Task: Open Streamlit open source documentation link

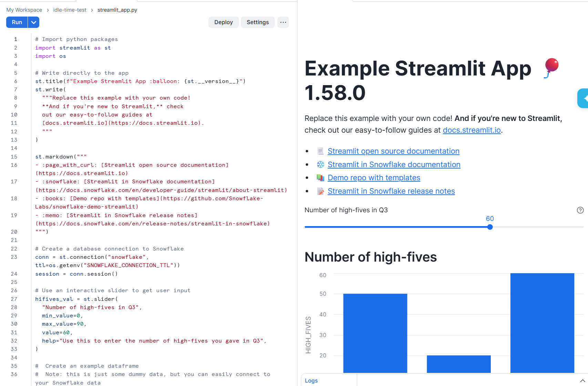Action: (x=393, y=151)
